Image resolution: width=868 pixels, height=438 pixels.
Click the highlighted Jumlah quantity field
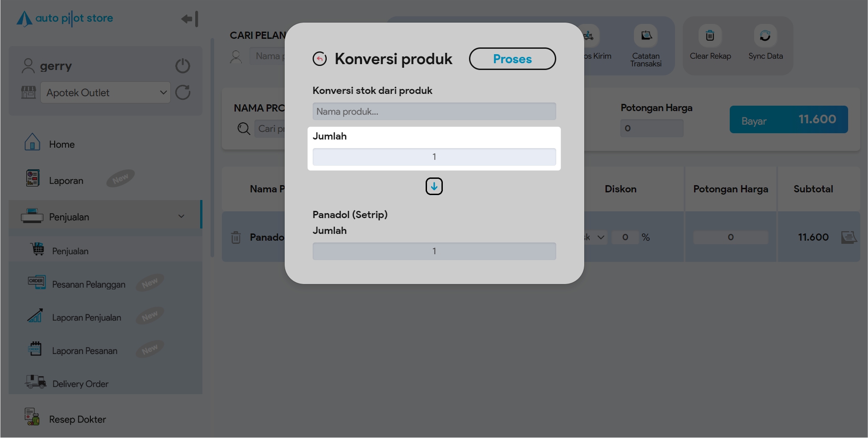point(434,157)
